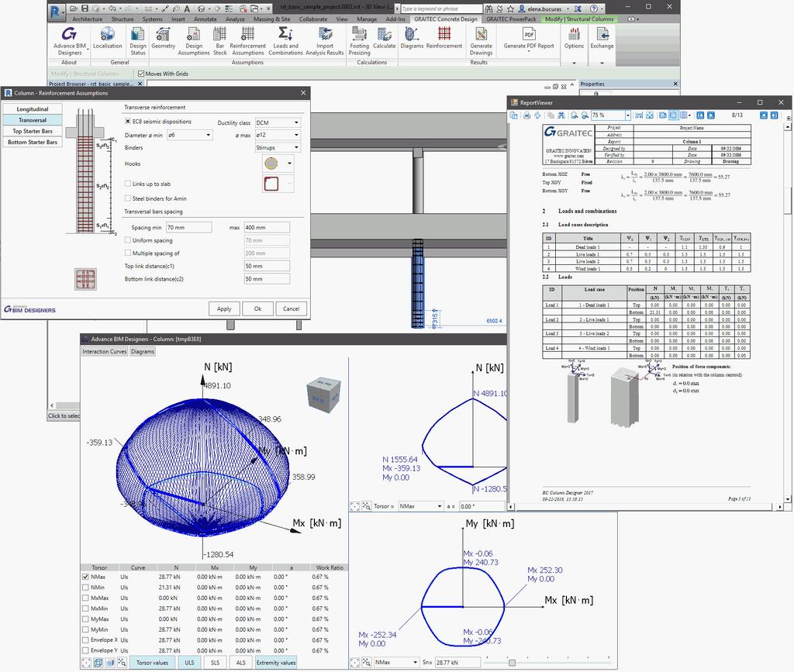Click Apply in Reinforcement Assumptions dialog
This screenshot has height=672, width=794.
pyautogui.click(x=224, y=308)
